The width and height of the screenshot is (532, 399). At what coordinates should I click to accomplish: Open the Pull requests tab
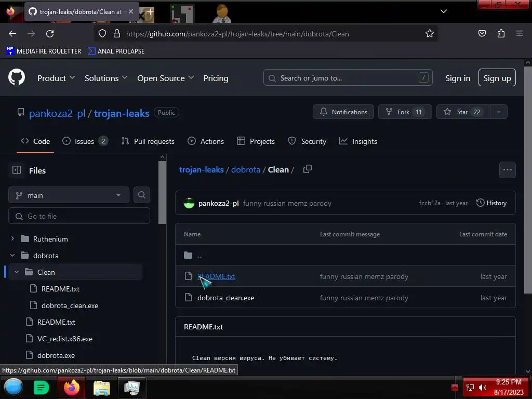tap(148, 141)
